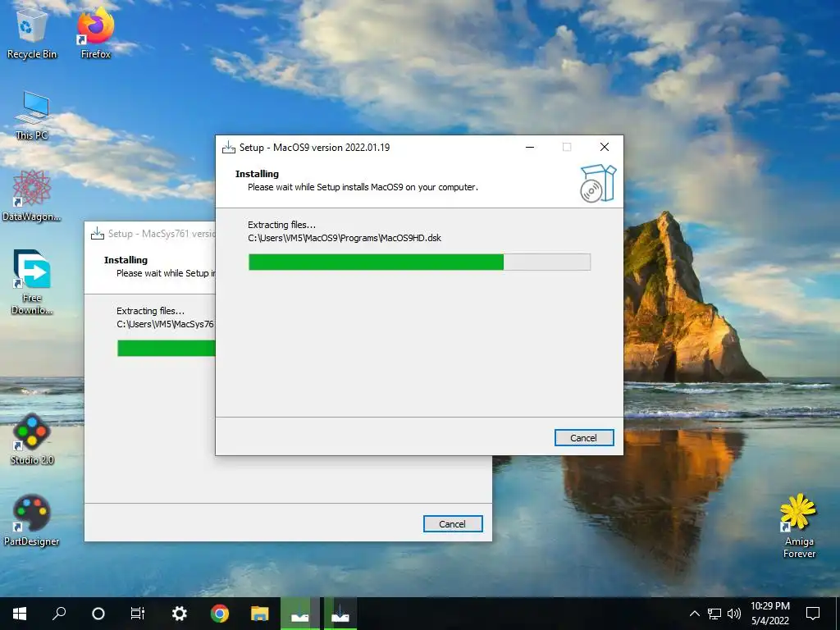Image resolution: width=840 pixels, height=630 pixels.
Task: Click 'Extracting files...' in MacOS9 setup
Action: [x=282, y=225]
